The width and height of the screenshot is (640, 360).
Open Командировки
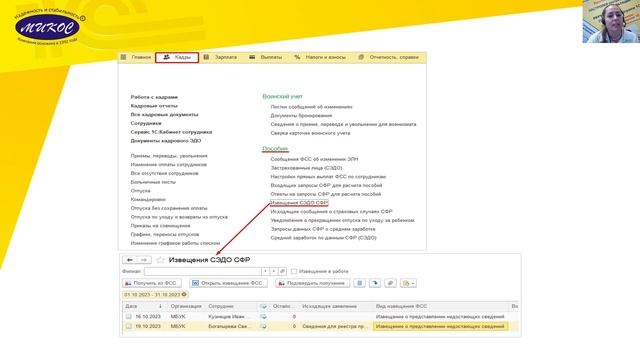148,200
